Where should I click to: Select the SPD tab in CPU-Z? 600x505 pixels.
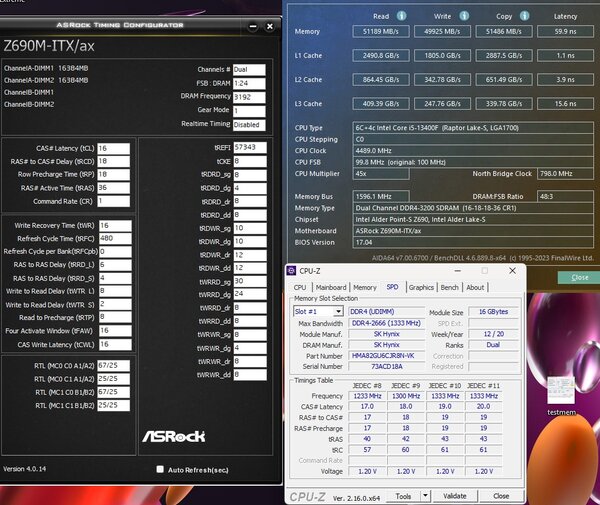[392, 287]
